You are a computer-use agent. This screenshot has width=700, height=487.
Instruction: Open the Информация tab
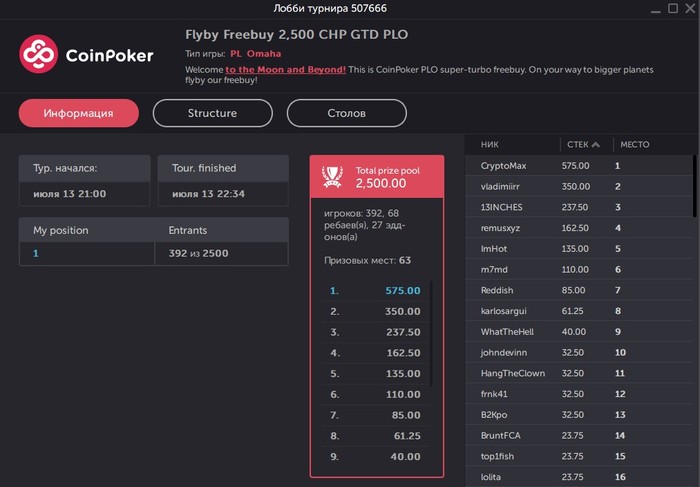pos(79,113)
